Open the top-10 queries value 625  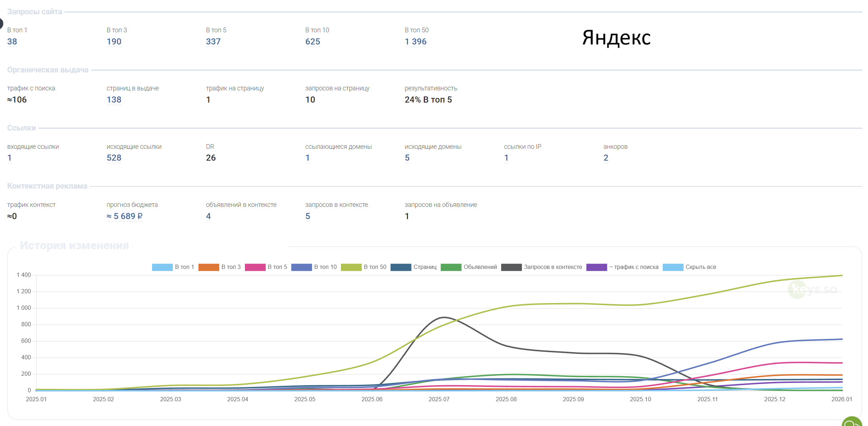[x=313, y=42]
